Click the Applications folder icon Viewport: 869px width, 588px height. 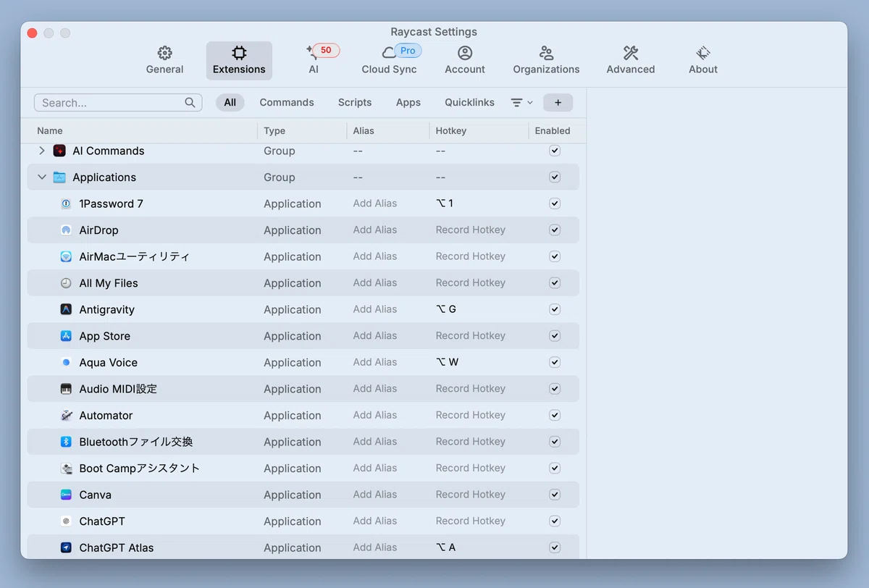click(59, 177)
